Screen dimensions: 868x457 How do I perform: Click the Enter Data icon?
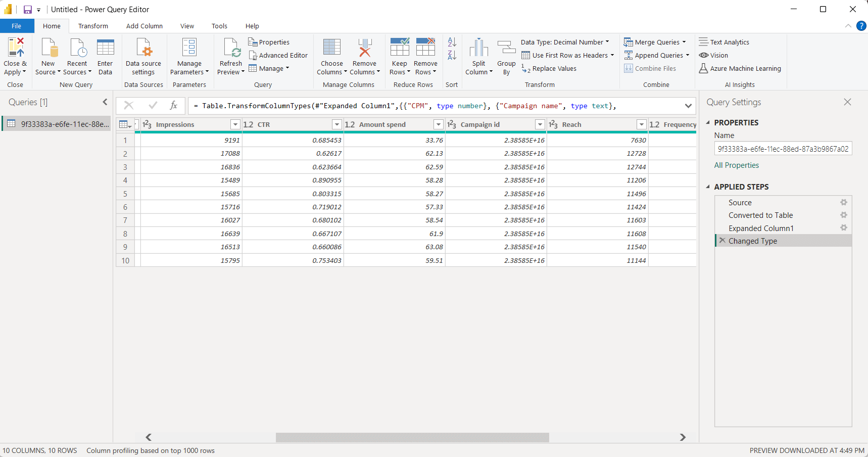point(106,47)
